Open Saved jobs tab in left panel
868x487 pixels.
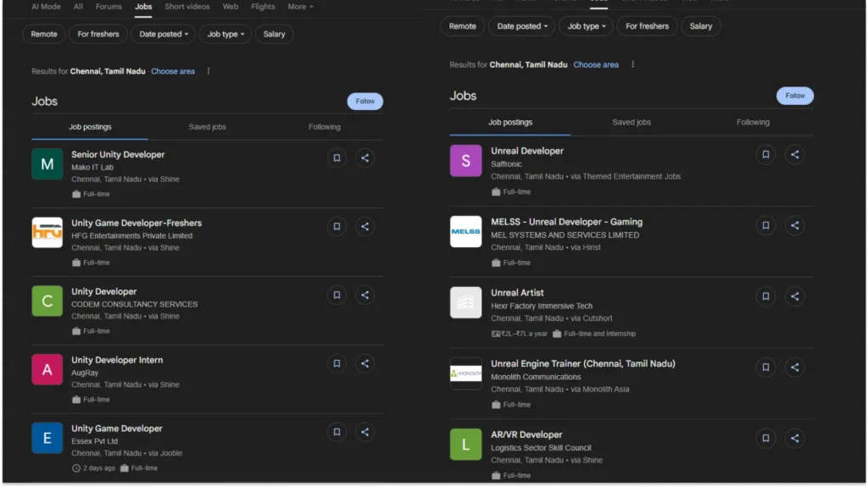207,127
